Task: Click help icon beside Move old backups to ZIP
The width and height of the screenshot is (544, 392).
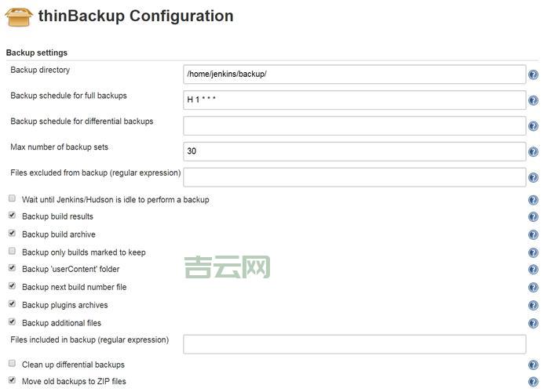Action: click(x=533, y=382)
